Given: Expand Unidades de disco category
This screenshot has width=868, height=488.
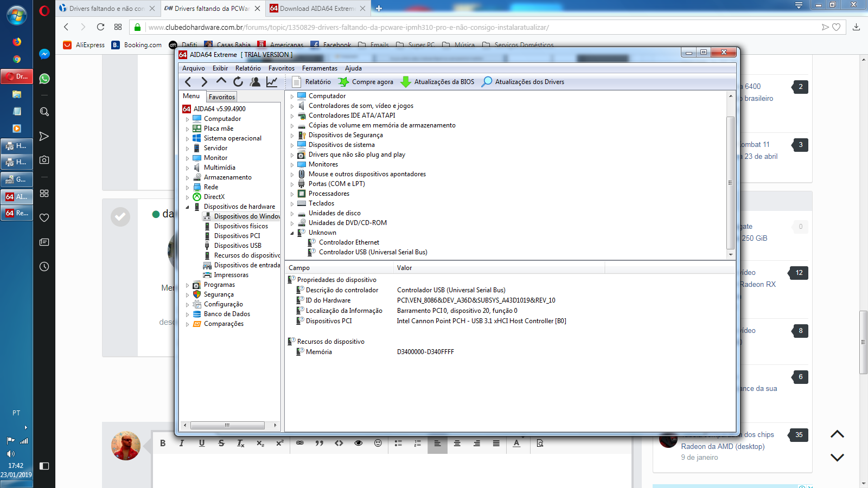Looking at the screenshot, I should [292, 214].
